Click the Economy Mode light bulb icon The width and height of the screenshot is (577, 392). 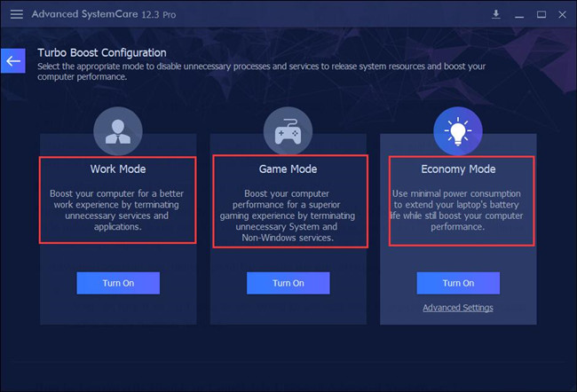[458, 131]
